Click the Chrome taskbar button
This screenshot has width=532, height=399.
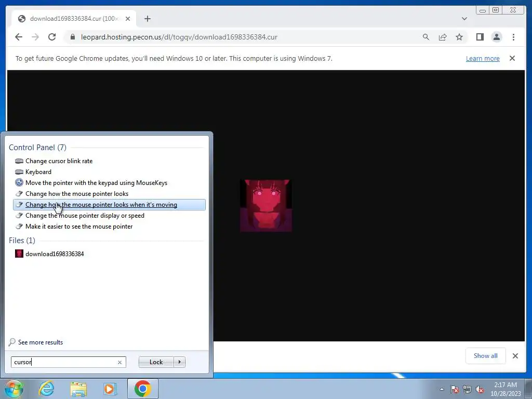tap(142, 389)
